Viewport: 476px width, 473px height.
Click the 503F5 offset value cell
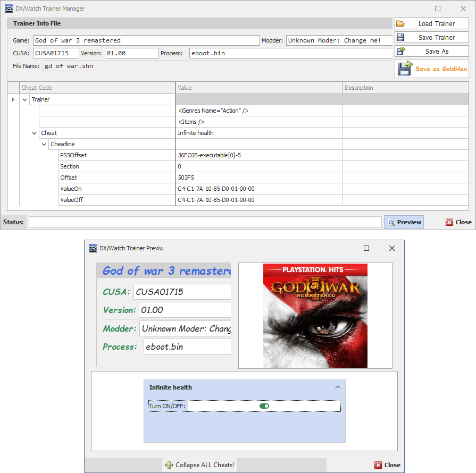pos(259,178)
